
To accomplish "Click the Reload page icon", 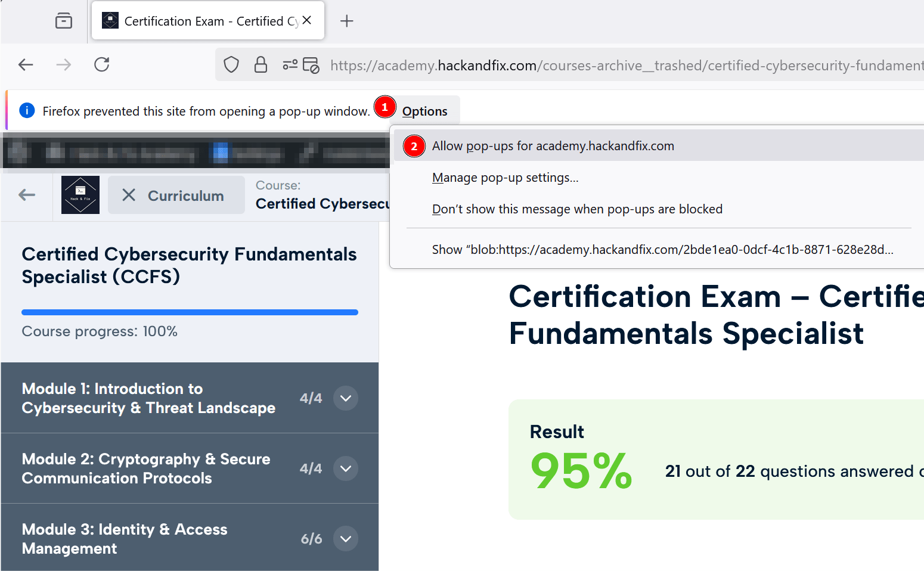I will tap(102, 64).
